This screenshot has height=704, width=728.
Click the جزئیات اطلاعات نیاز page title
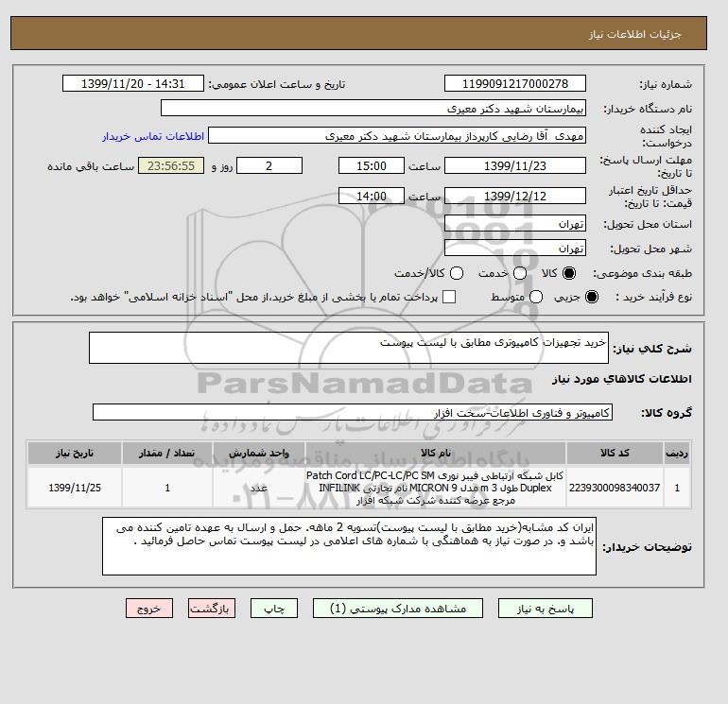pos(634,34)
